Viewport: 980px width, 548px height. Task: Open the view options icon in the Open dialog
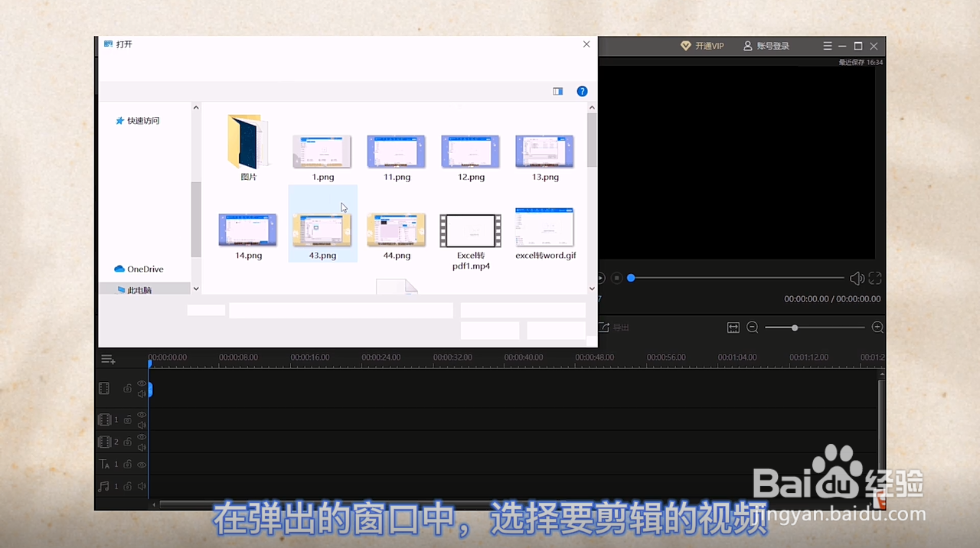coord(557,91)
